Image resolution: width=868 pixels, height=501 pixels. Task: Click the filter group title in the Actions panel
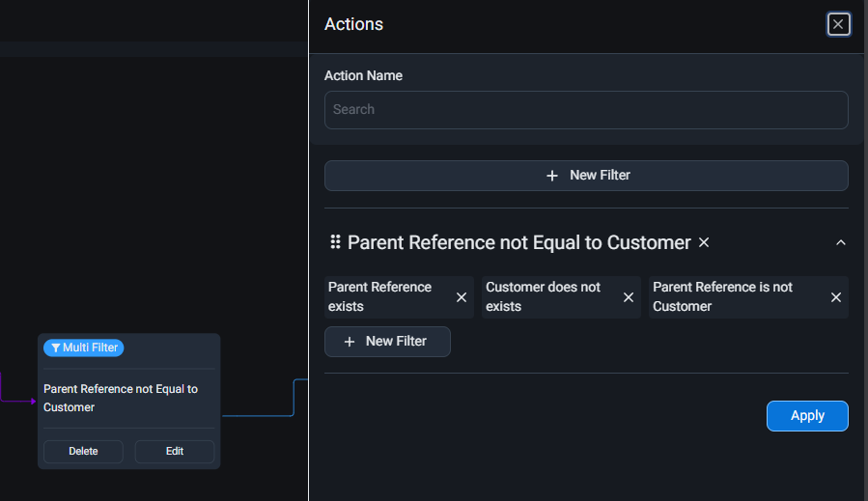518,242
